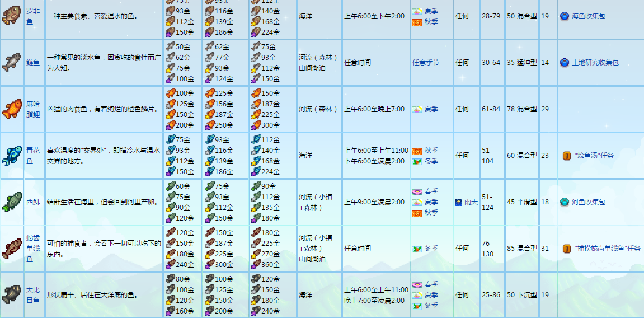Viewport: 644px width, 318px height.
Task: Click the 河鱼收集包 bundle icon
Action: tap(565, 202)
